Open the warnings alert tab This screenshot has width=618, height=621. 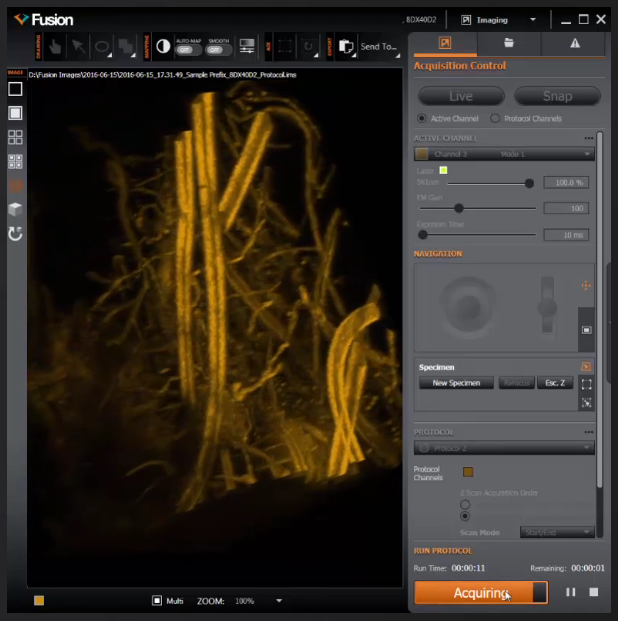pyautogui.click(x=575, y=43)
